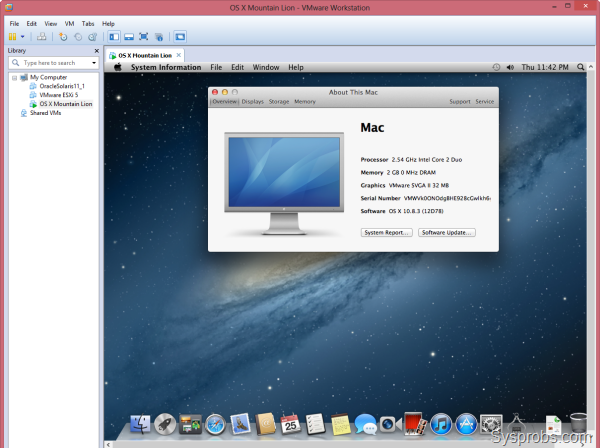Open Mail from the dock
Image resolution: width=600 pixels, height=448 pixels.
[240, 424]
